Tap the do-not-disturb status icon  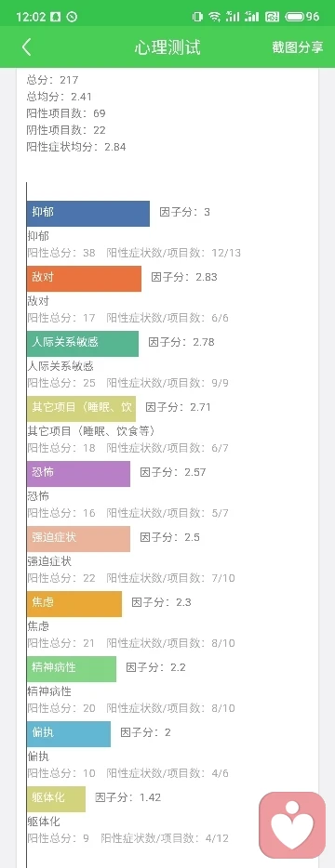pos(72,17)
